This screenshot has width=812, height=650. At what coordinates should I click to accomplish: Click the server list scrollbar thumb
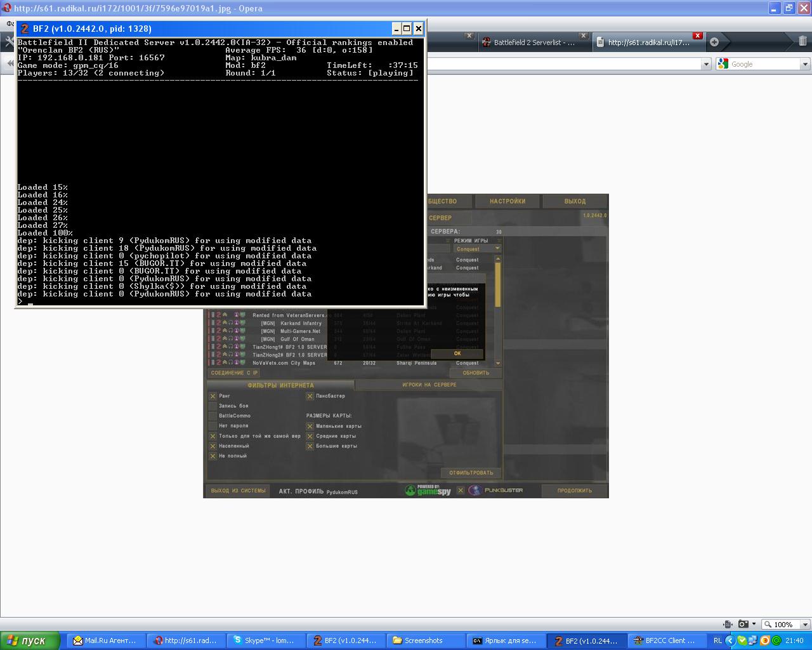[x=498, y=284]
